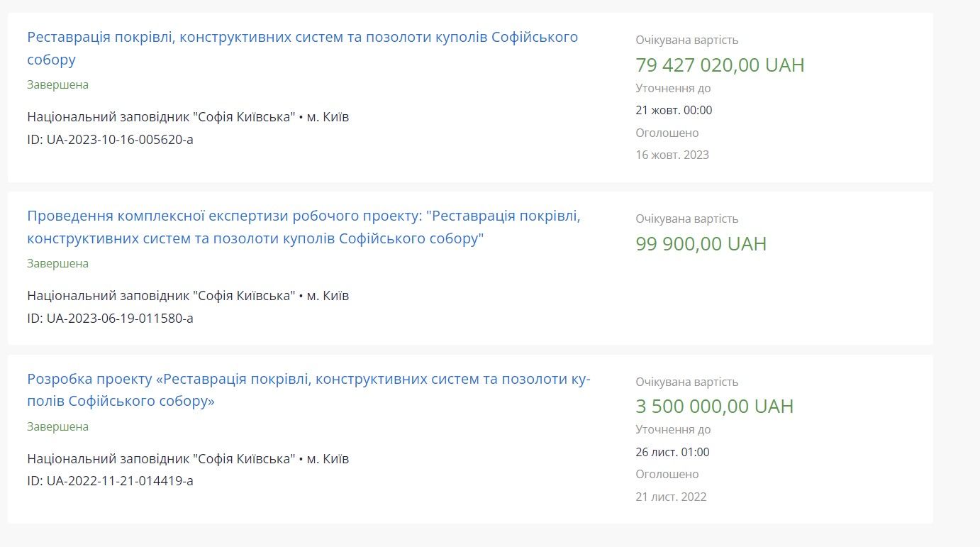Open the 79 427 020,00 UAH cupola restoration tender
The image size is (980, 547).
coord(302,37)
